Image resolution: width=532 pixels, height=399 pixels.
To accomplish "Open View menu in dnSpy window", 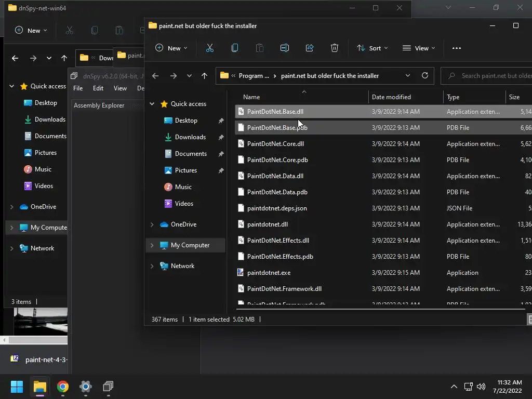I will (x=120, y=88).
